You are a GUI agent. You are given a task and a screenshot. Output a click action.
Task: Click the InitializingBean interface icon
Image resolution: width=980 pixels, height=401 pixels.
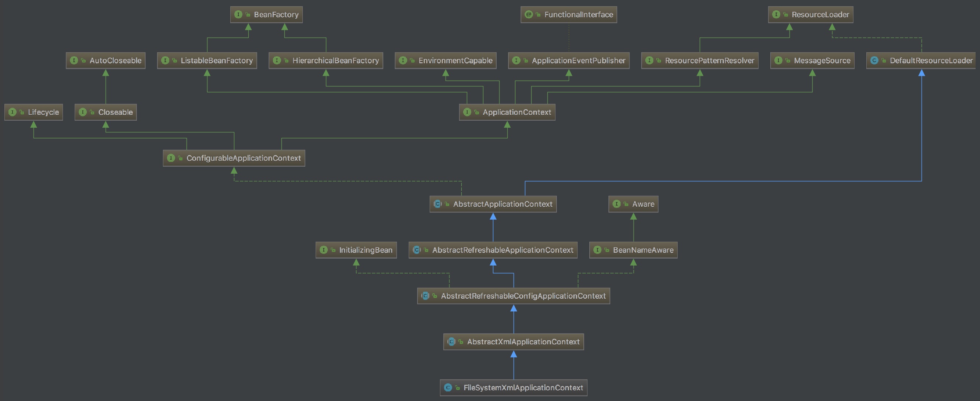pyautogui.click(x=323, y=250)
